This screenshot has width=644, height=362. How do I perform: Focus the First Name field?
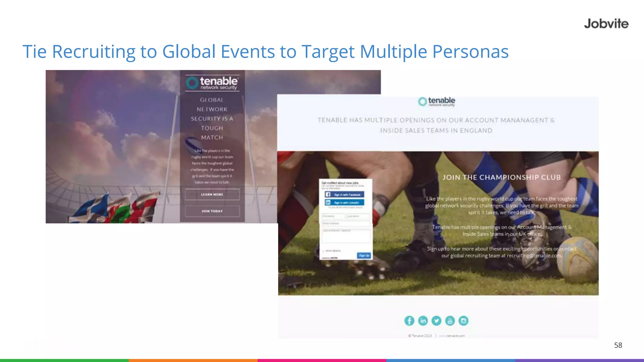(333, 216)
